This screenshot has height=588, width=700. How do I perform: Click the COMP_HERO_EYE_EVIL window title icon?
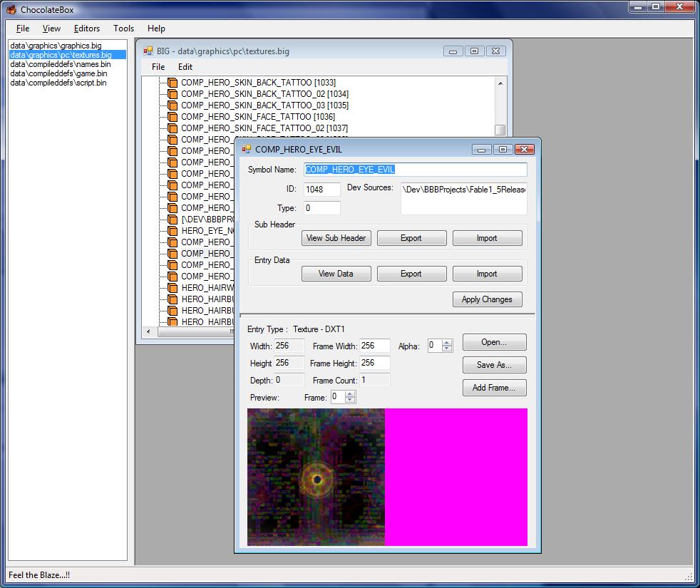(x=247, y=149)
